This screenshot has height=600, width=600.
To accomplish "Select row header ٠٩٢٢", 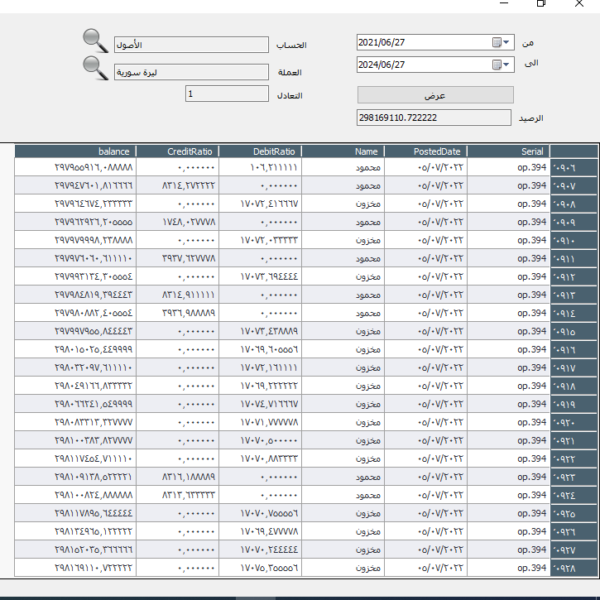I will [x=574, y=458].
